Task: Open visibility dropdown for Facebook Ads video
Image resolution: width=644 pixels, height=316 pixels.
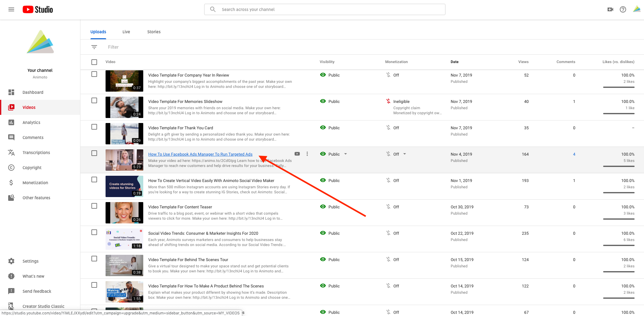Action: (x=346, y=154)
